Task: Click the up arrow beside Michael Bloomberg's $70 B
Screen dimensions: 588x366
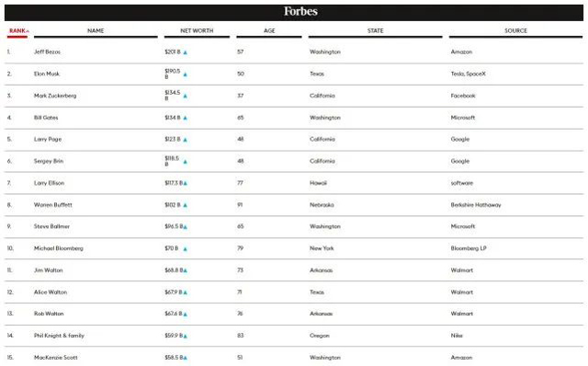Action: (186, 249)
